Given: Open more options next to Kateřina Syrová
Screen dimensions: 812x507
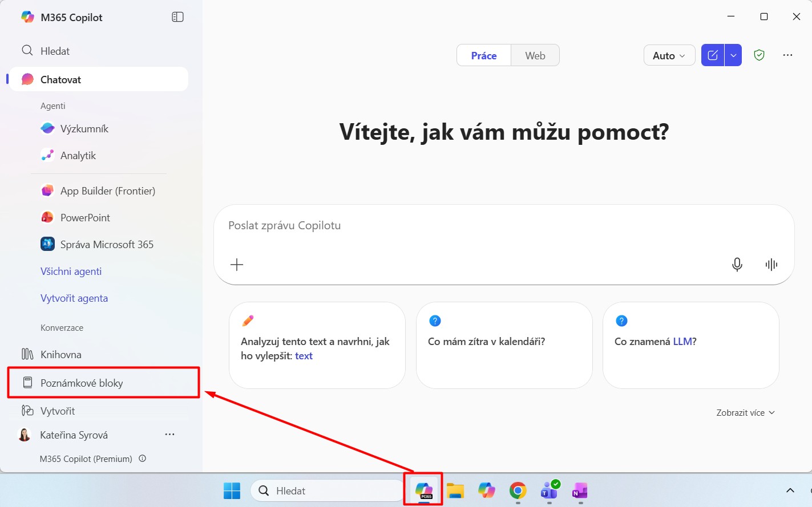Looking at the screenshot, I should (x=169, y=435).
